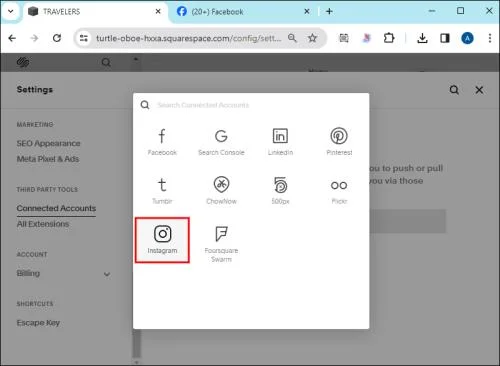This screenshot has height=366, width=500.
Task: Choose Search Console from connected accounts
Action: (221, 142)
